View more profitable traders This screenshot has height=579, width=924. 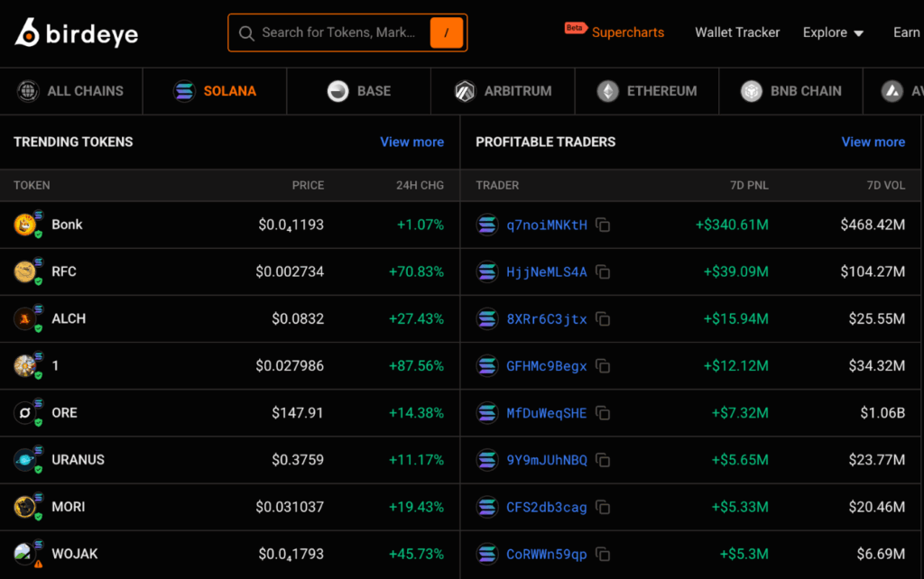tap(873, 142)
